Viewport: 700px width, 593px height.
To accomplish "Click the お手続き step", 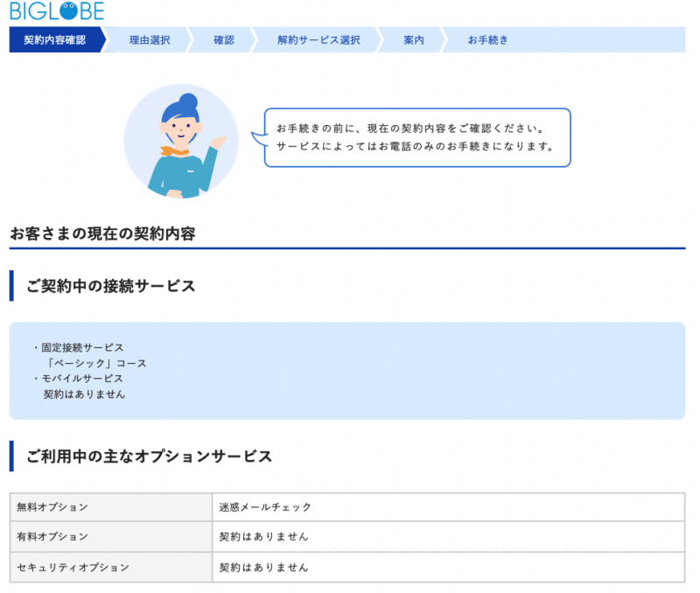I will [x=487, y=40].
